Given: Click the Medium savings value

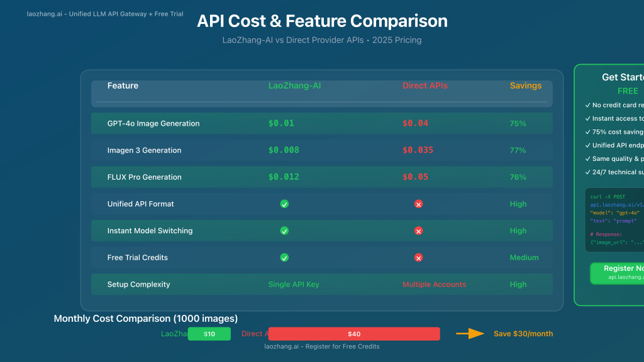Looking at the screenshot, I should tap(524, 258).
